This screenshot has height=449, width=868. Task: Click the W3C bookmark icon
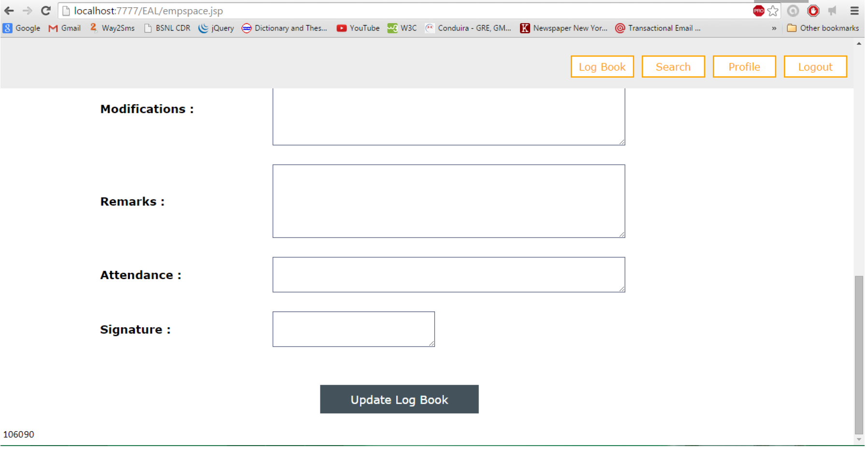click(x=391, y=28)
